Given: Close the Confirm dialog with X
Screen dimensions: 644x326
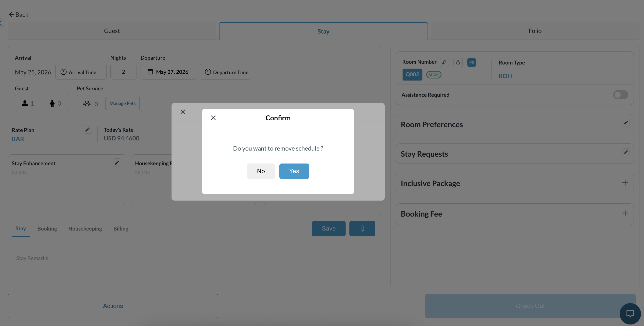Looking at the screenshot, I should tap(213, 118).
